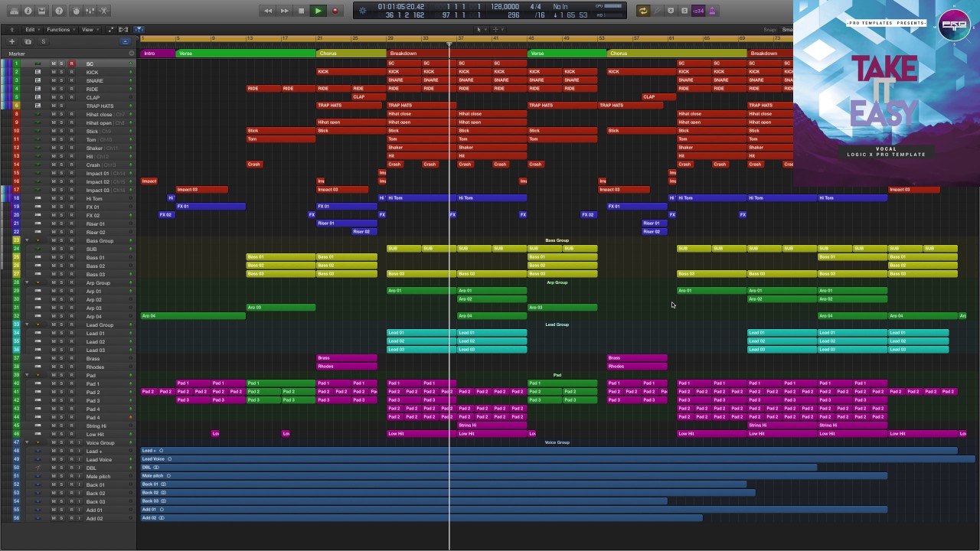Click the Replace mode X icon
980x551 pixels.
[671, 11]
